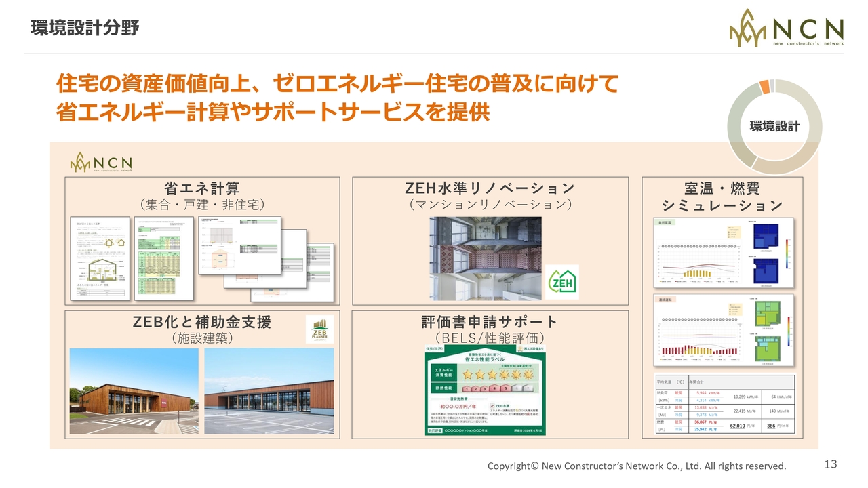
Task: Click the ZEB化と補助金支援 heading
Action: coord(202,321)
